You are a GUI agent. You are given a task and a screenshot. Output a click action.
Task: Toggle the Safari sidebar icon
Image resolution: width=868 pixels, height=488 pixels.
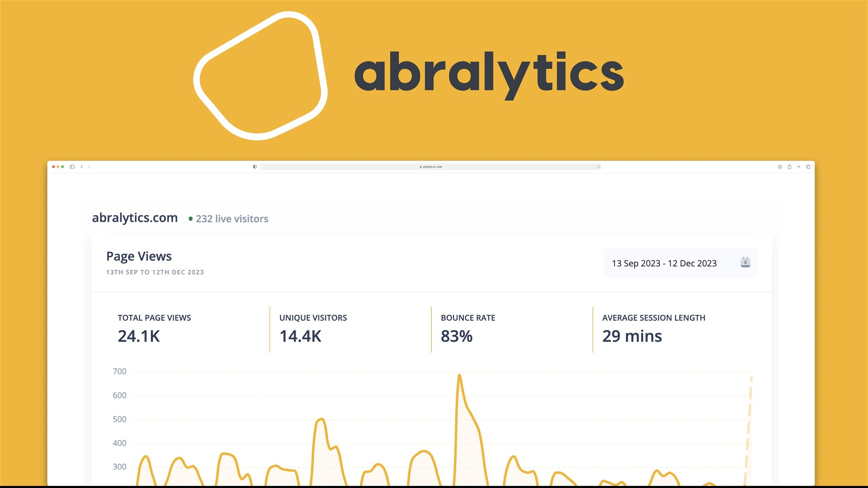[x=72, y=167]
